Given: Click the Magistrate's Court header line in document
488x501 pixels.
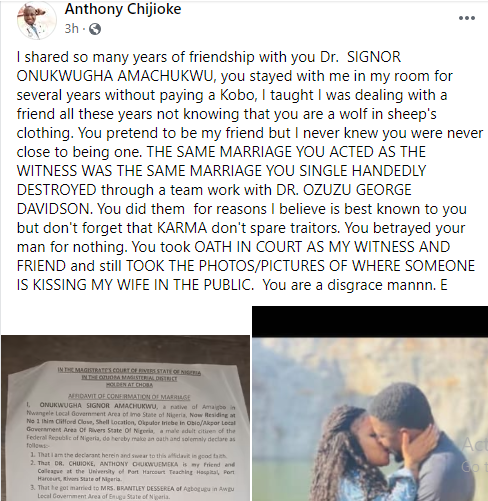Looking at the screenshot, I should 129,371.
